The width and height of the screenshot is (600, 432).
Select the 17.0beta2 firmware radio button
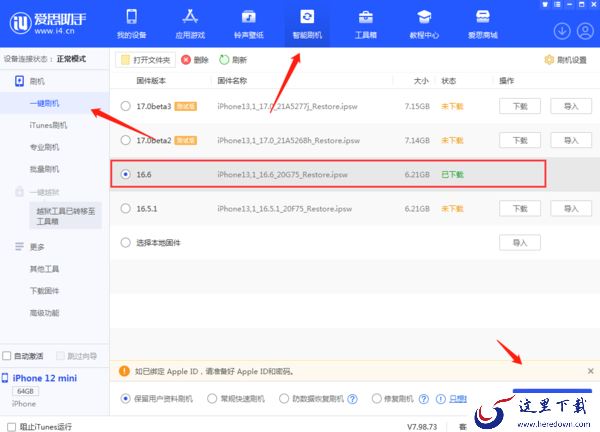[126, 140]
